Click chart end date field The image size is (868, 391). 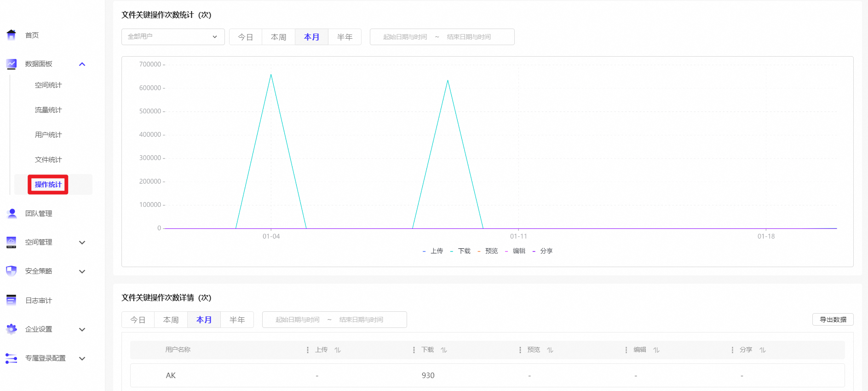pos(469,37)
